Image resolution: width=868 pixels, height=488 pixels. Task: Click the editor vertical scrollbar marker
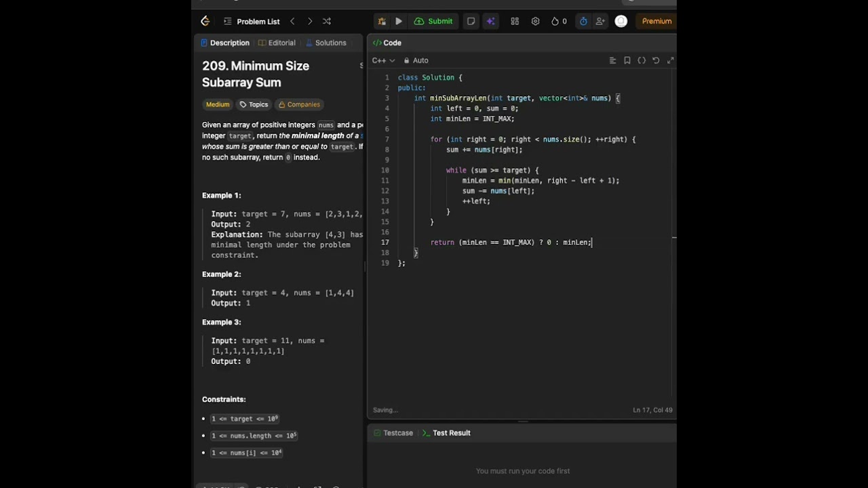click(674, 238)
